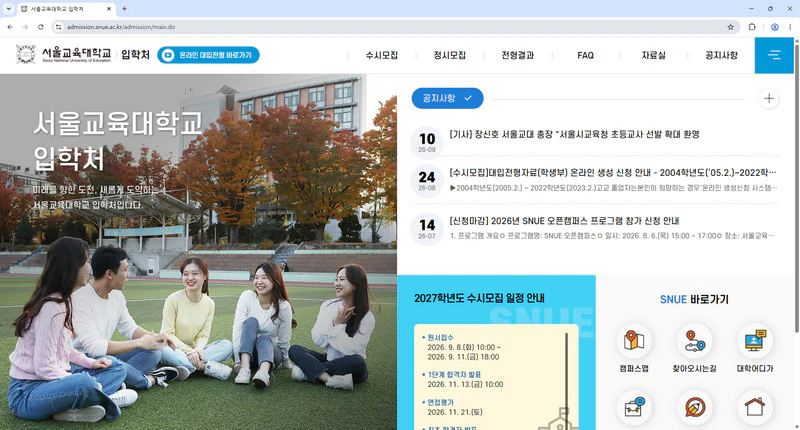Viewport: 800px width, 430px height.
Task: Click the plus icon beside notices
Action: coord(769,98)
